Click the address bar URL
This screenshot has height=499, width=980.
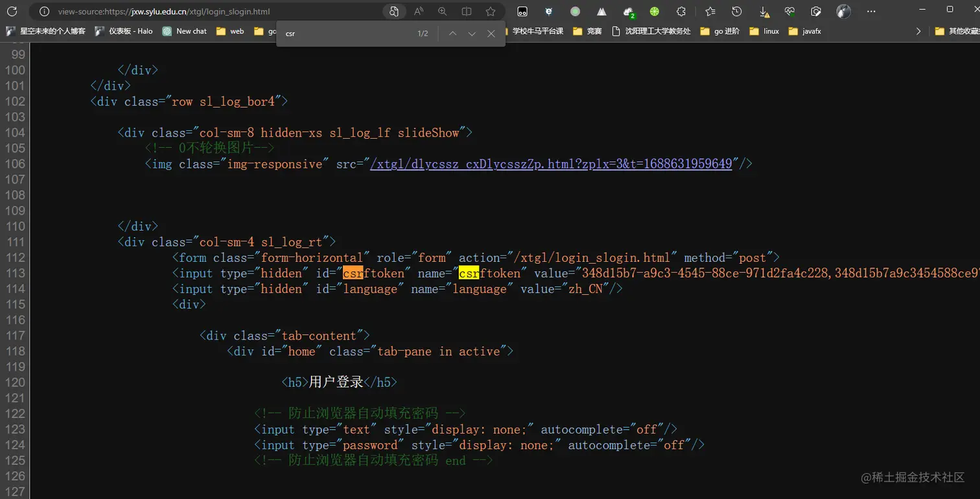163,12
